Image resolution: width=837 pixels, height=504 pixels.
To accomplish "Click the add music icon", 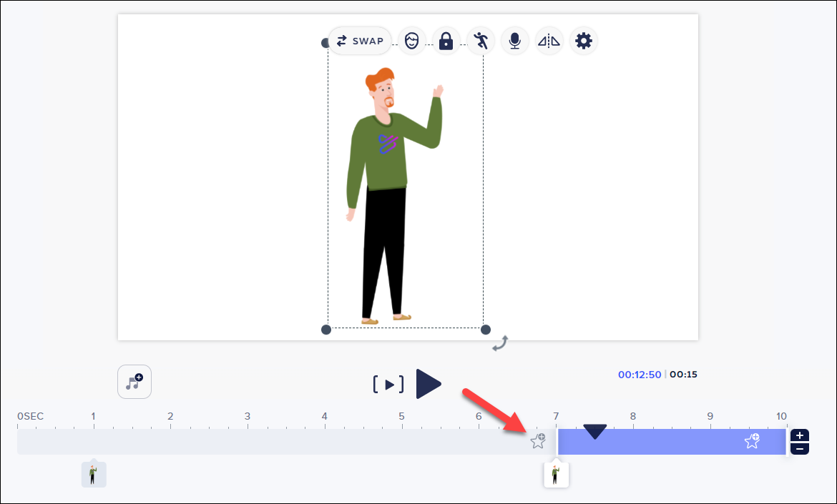I will 134,382.
